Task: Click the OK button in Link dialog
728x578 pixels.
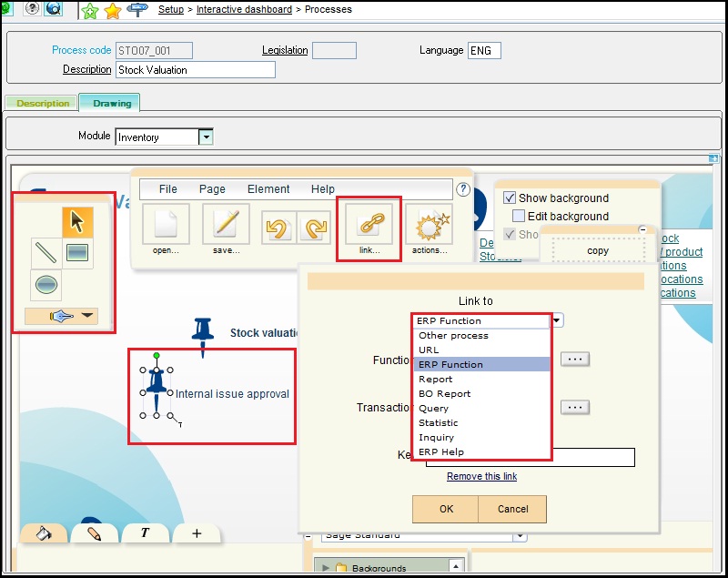Action: [x=446, y=509]
